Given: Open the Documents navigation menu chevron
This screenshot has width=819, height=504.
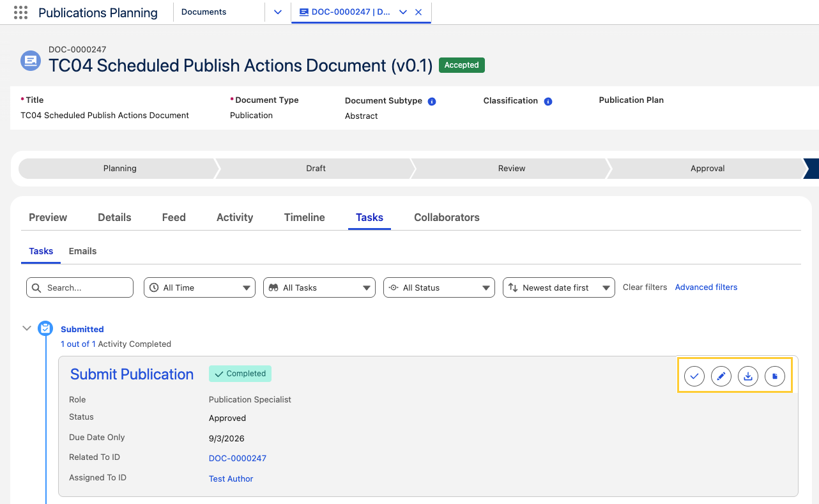Looking at the screenshot, I should 278,12.
